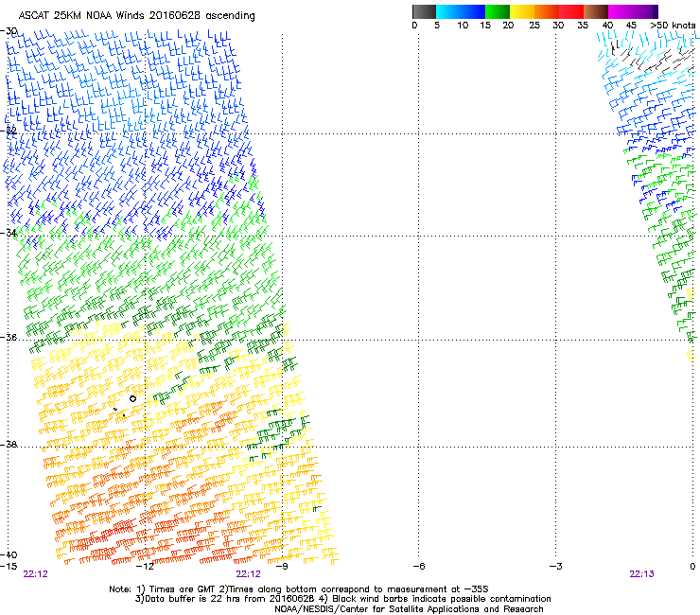
Task: Click the '-15' longitude axis label
Action: tap(9, 567)
